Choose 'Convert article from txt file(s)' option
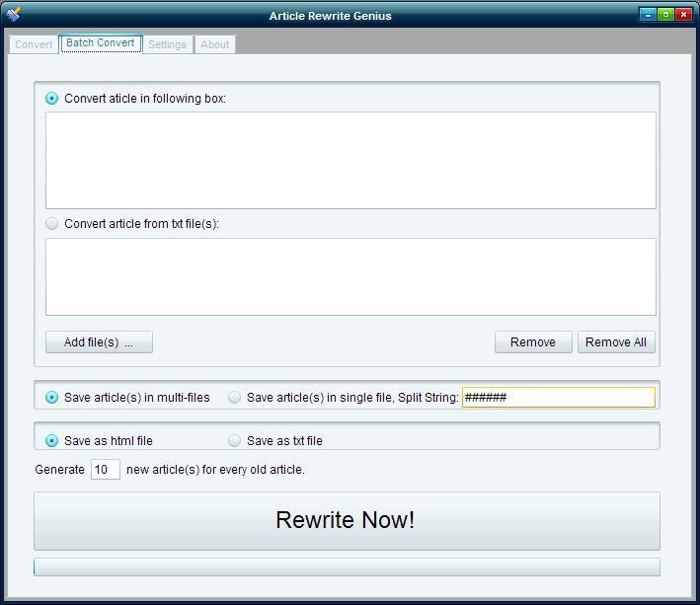 pos(52,224)
